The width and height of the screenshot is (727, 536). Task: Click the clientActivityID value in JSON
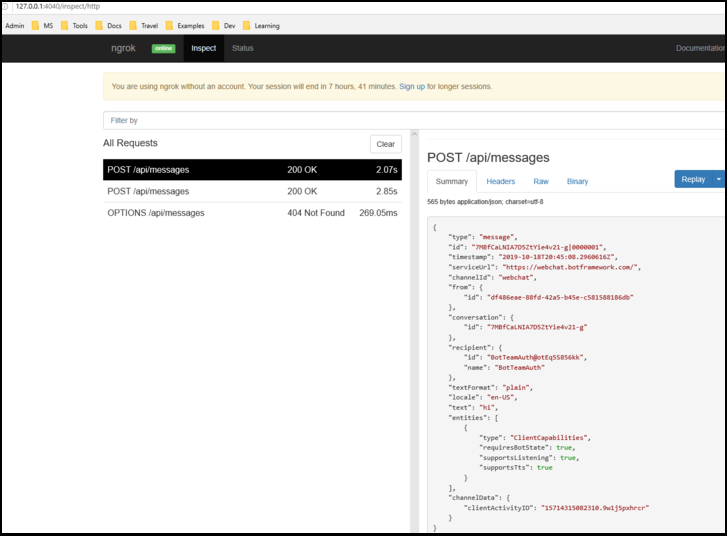595,508
